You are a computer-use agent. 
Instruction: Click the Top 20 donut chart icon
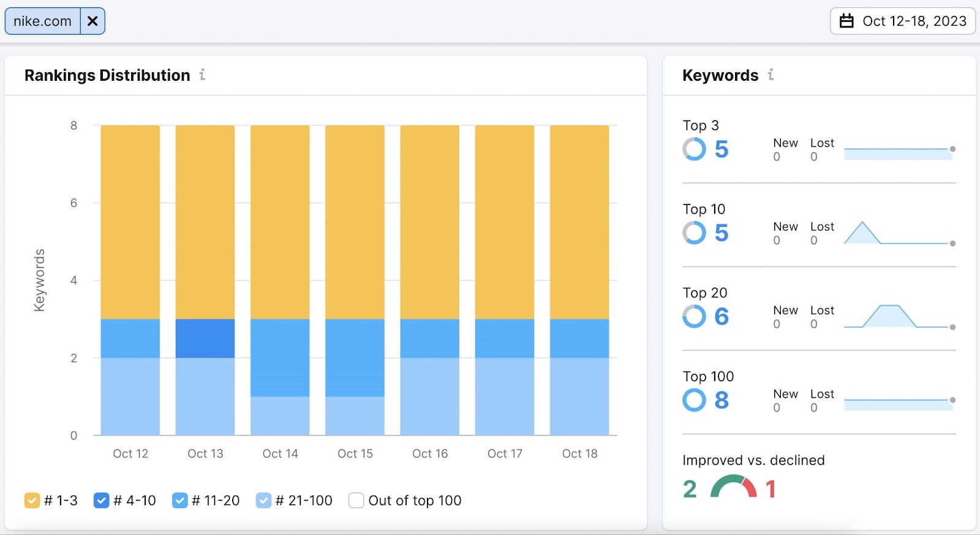(x=694, y=316)
